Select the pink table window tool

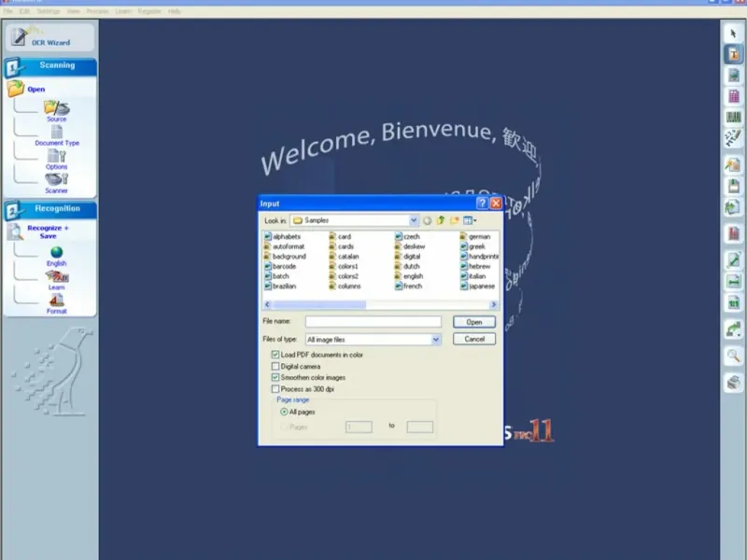733,96
